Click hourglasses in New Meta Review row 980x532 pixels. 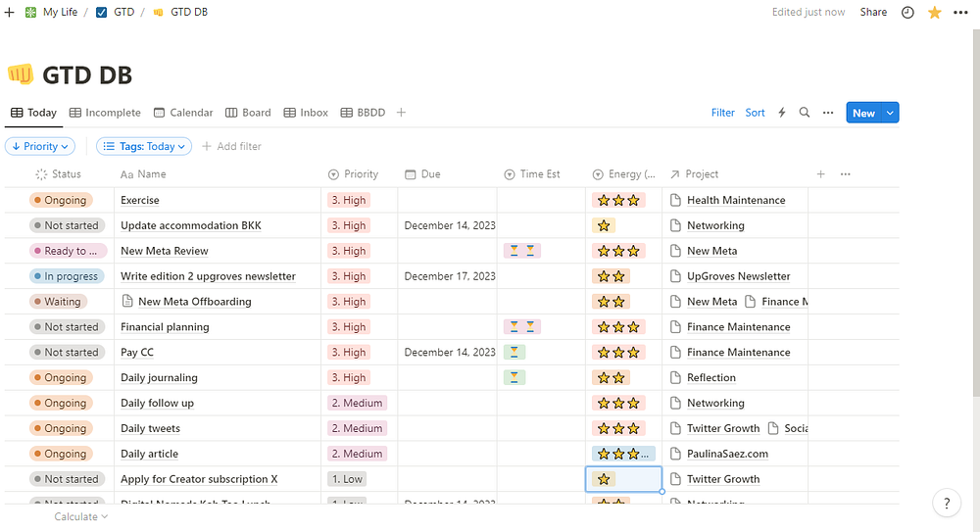click(x=522, y=251)
